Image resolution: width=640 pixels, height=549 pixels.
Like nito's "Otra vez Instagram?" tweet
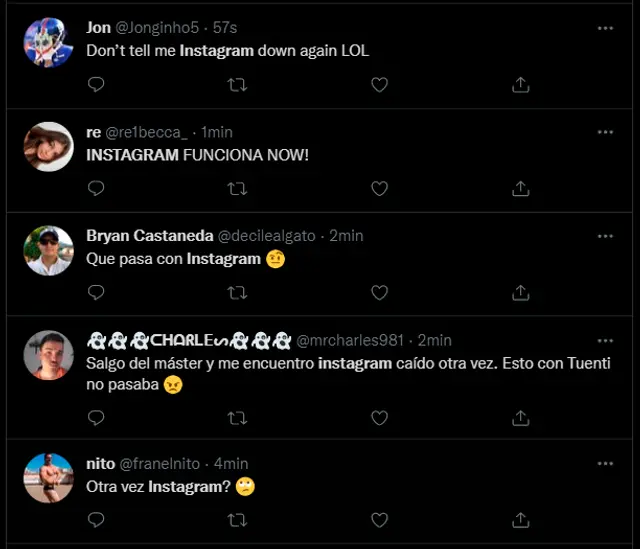click(379, 519)
